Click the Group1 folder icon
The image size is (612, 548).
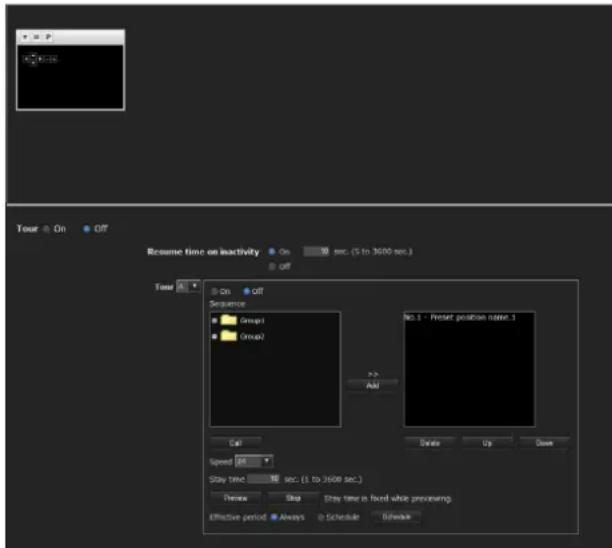point(229,320)
